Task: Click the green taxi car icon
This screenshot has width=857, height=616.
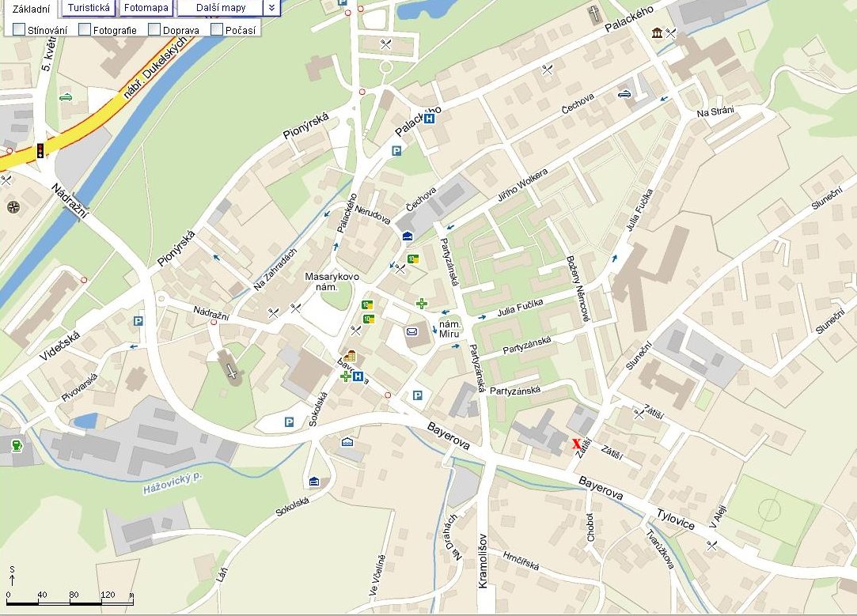Action: point(65,97)
